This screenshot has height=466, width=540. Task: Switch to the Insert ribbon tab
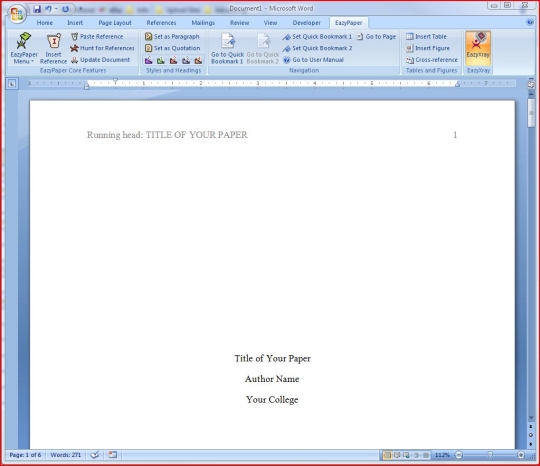(75, 23)
